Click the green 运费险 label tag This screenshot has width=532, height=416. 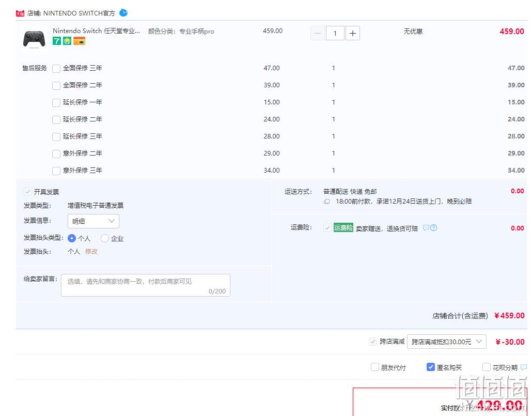[x=343, y=228]
